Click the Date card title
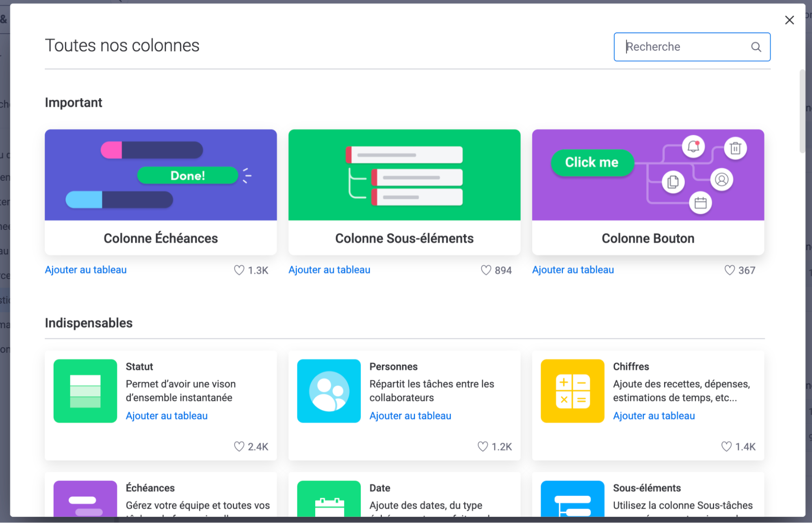Viewport: 812px width, 523px height. pyautogui.click(x=380, y=488)
